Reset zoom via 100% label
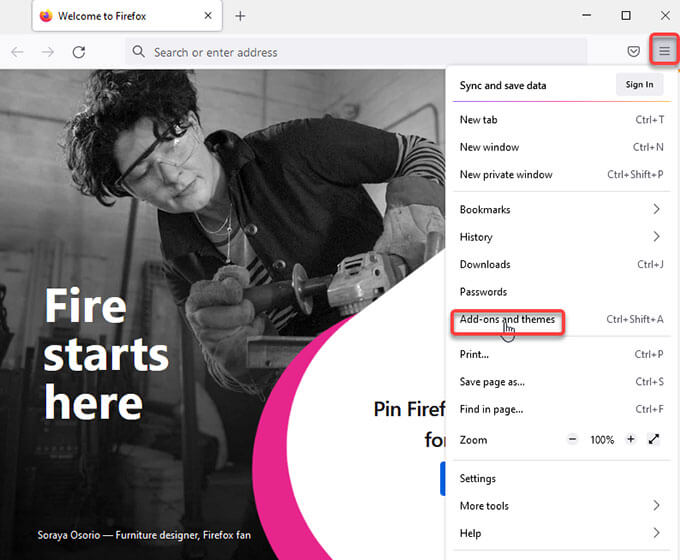Viewport: 680px width, 560px height. pyautogui.click(x=602, y=440)
